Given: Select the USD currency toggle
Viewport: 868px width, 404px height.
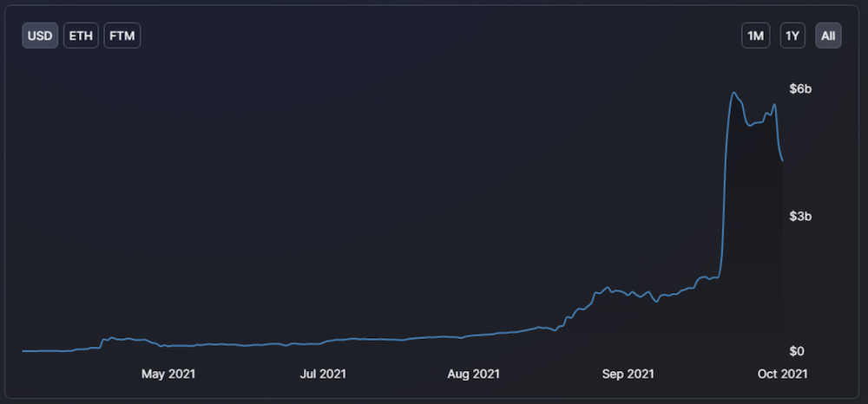Looking at the screenshot, I should pyautogui.click(x=40, y=36).
